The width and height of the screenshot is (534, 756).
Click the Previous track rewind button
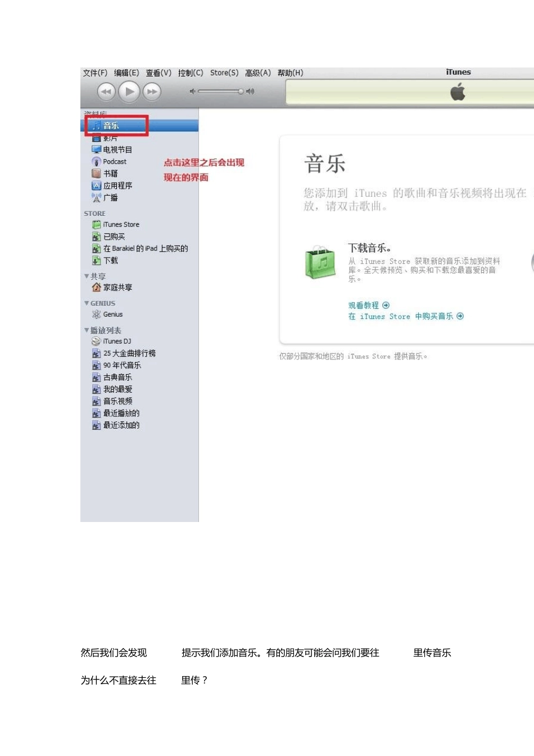[106, 91]
